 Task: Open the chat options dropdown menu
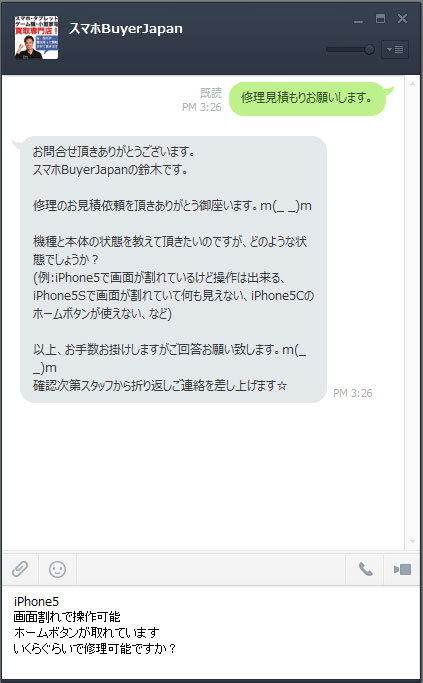tap(395, 49)
